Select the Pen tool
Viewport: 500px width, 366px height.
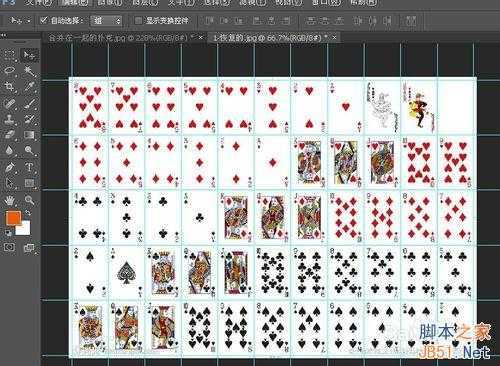tap(10, 167)
